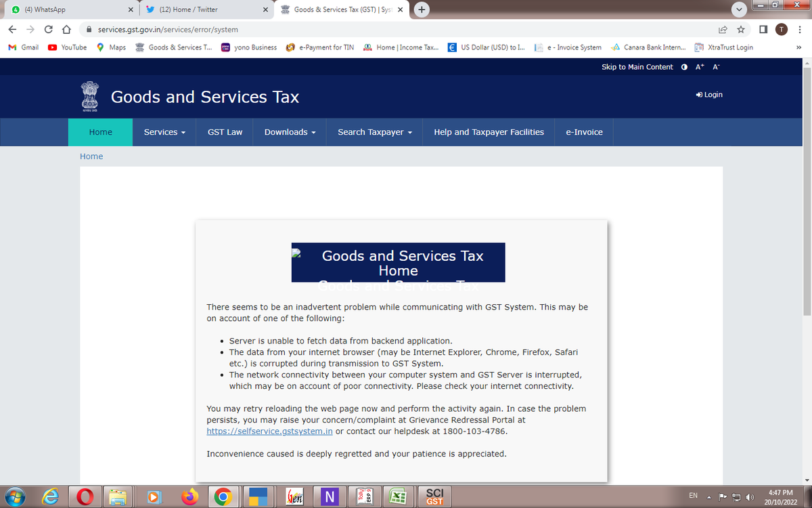The height and width of the screenshot is (508, 812).
Task: Click the Home breadcrumb link
Action: coord(91,156)
